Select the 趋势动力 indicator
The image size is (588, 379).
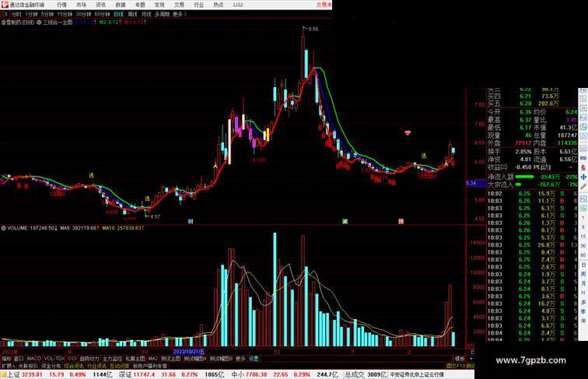[x=89, y=359]
